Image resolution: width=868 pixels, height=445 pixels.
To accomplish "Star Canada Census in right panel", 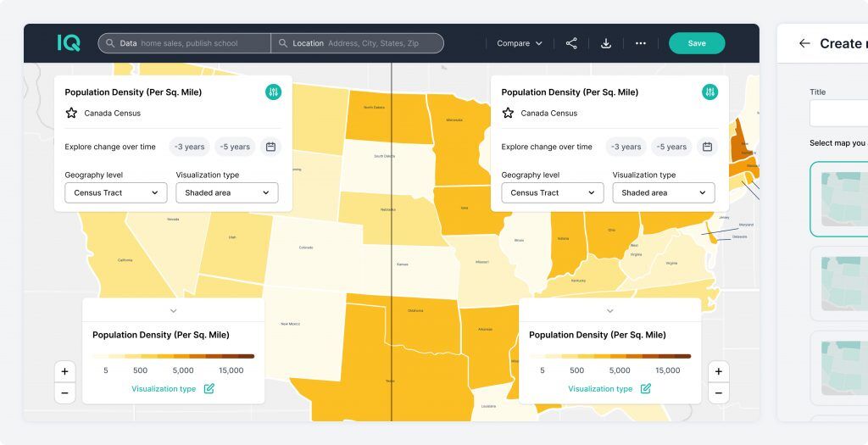I will click(x=508, y=113).
